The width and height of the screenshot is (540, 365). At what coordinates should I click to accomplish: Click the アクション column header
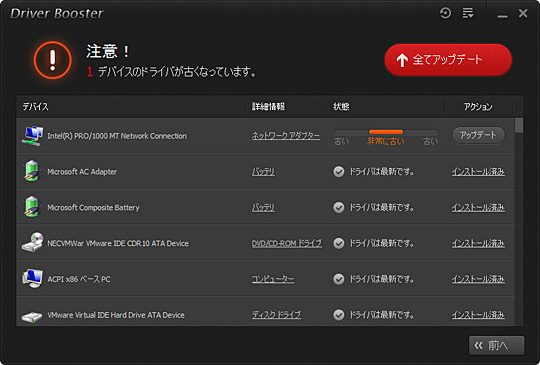[478, 107]
